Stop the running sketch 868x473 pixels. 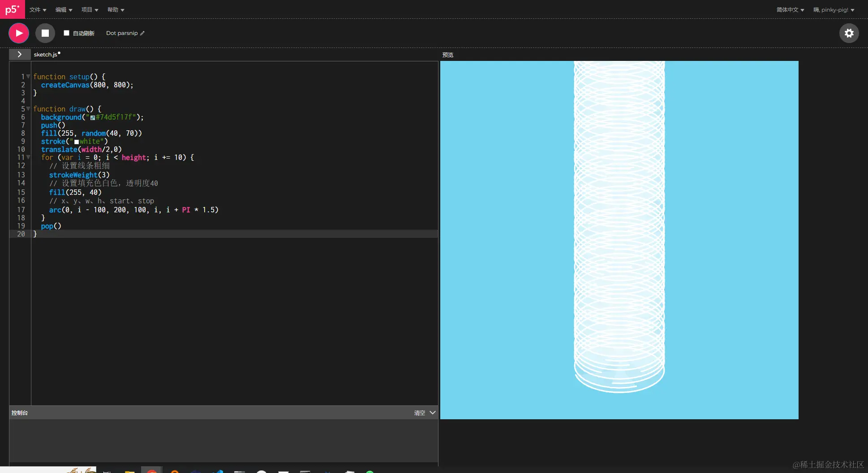click(x=45, y=33)
